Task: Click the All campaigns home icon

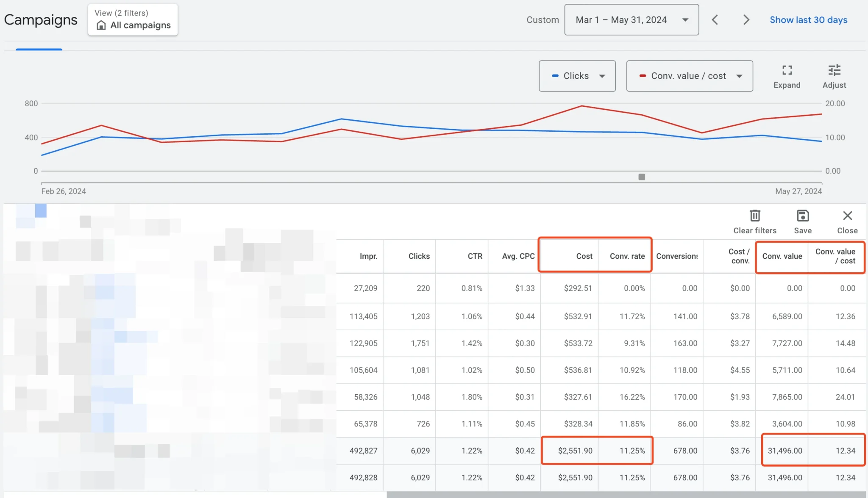Action: (x=101, y=25)
